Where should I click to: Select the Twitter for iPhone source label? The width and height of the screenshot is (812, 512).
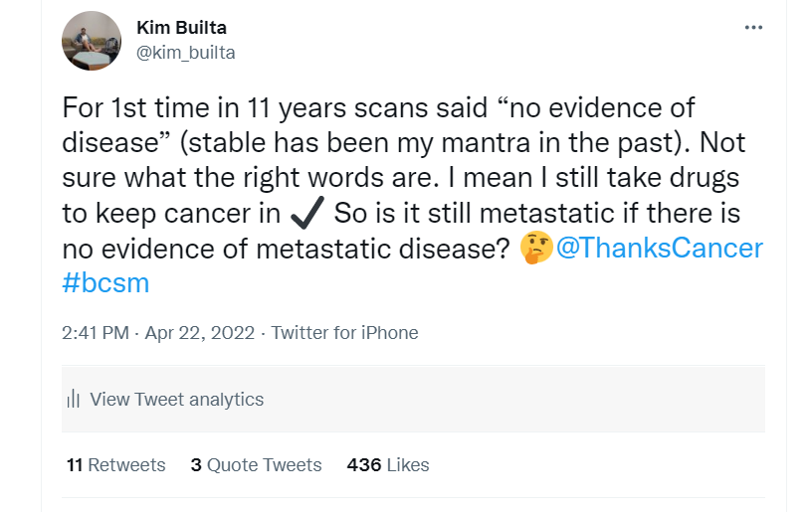[344, 333]
